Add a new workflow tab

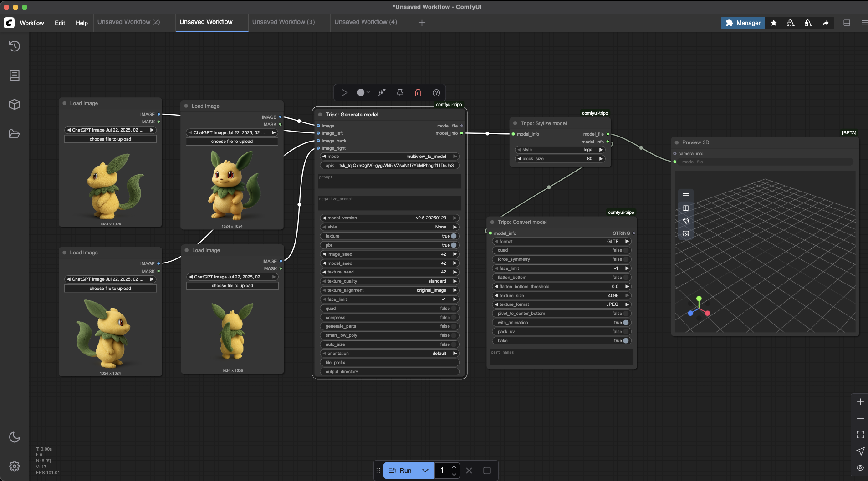coord(422,23)
